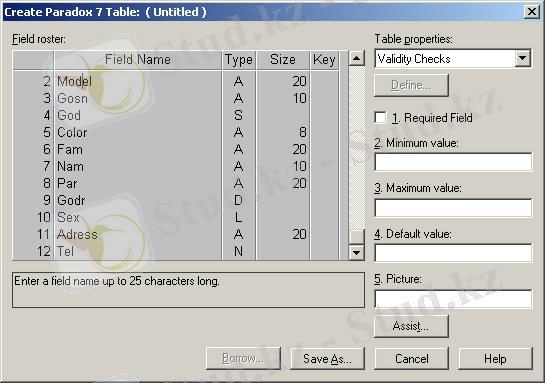Click the Field Name column header
Image resolution: width=545 pixels, height=383 pixels.
point(138,60)
